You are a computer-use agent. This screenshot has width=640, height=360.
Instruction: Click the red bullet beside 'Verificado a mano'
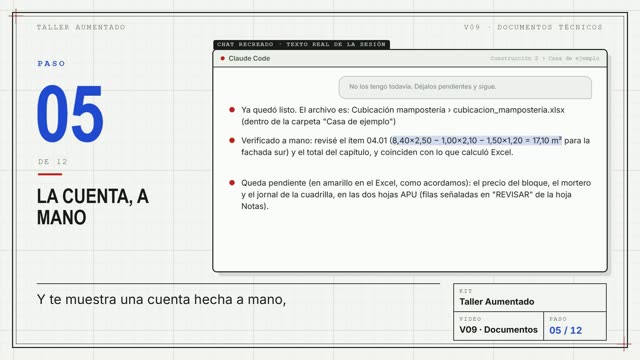232,140
